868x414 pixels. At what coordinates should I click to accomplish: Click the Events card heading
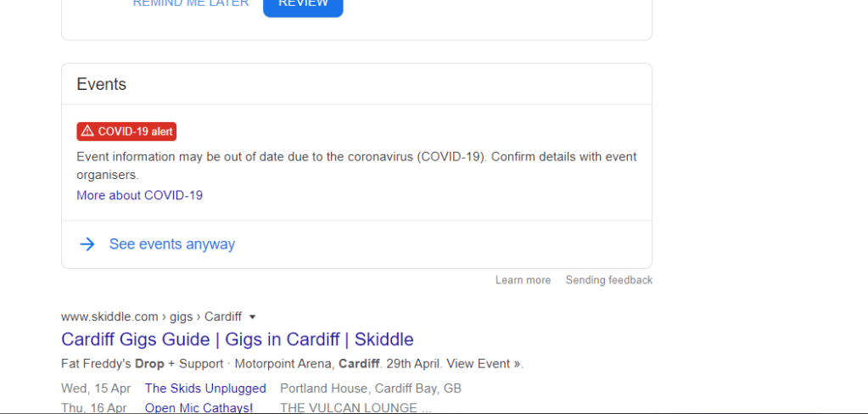pos(101,84)
